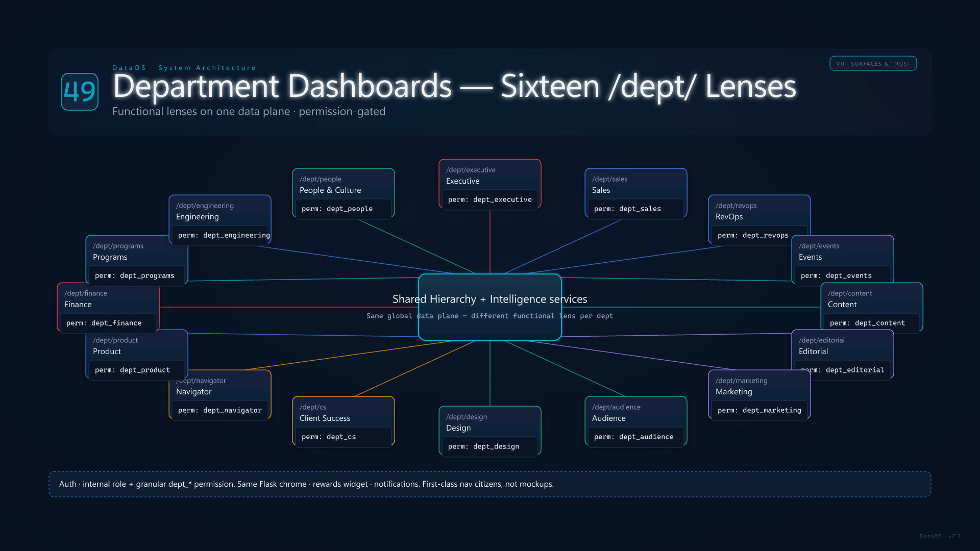Click the perm: dept_marketing label
The height and width of the screenshot is (551, 980).
pyautogui.click(x=759, y=410)
